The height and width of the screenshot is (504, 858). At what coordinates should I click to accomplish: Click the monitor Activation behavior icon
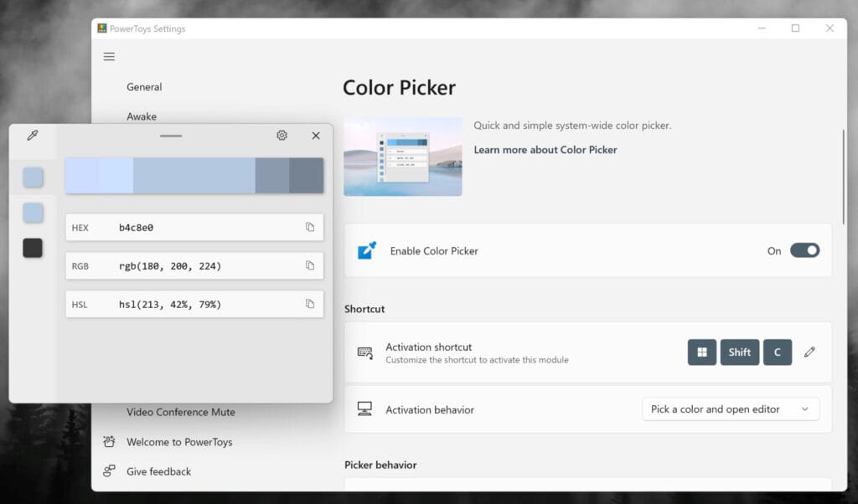(x=364, y=409)
